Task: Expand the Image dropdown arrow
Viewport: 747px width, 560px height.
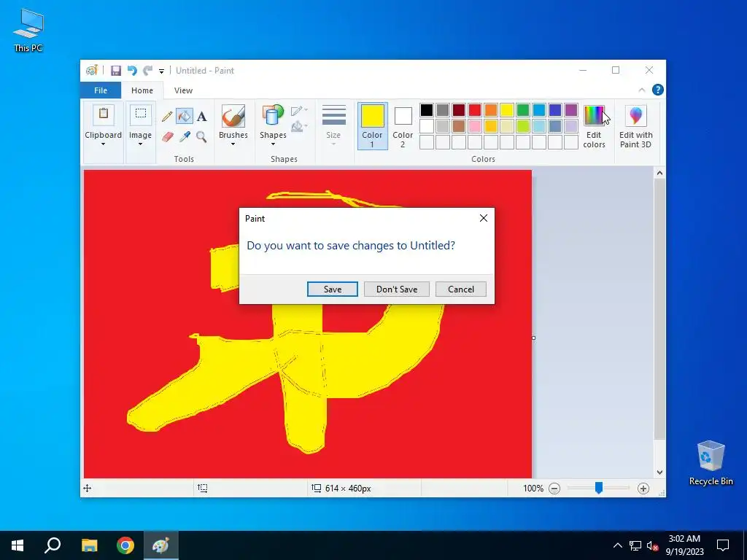Action: (x=140, y=144)
